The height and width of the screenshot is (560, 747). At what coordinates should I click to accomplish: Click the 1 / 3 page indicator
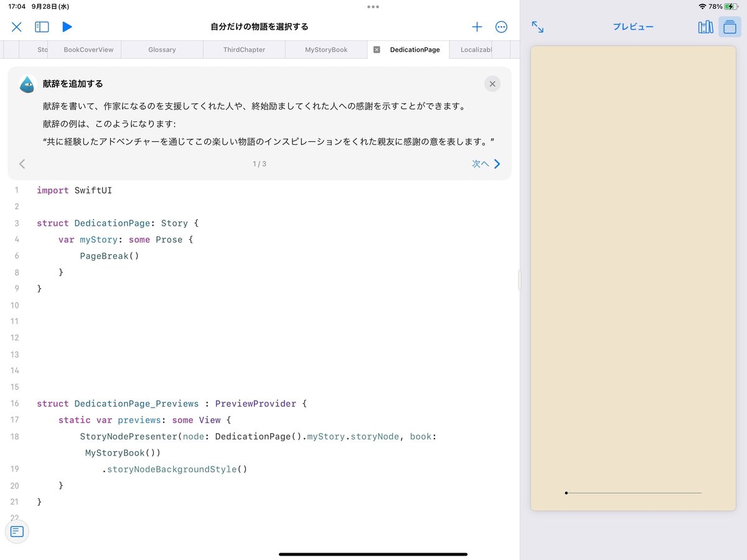[260, 164]
